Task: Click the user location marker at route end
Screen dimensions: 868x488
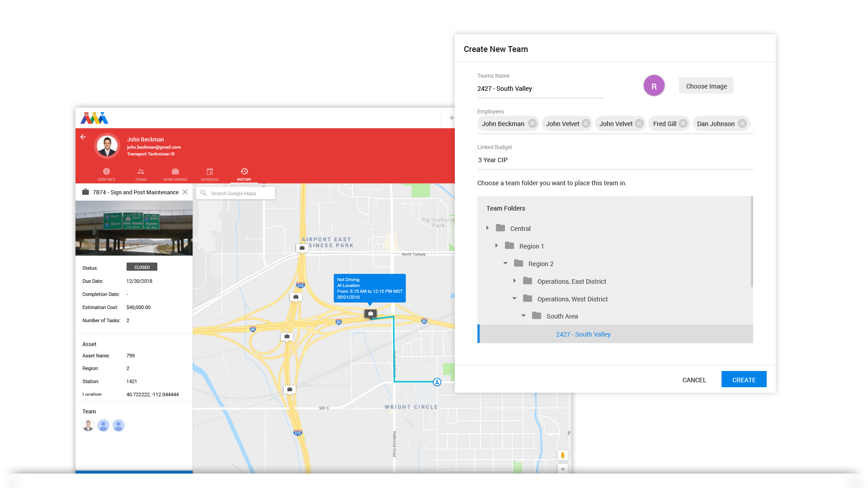Action: [437, 382]
